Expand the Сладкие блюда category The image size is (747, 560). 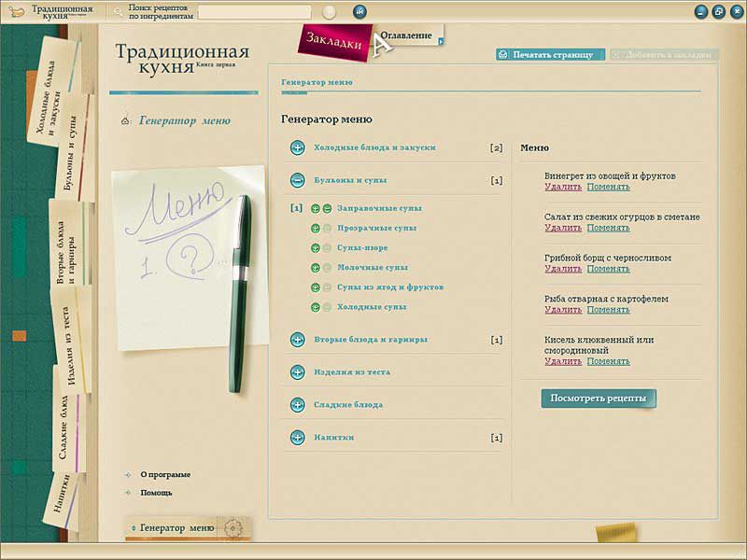298,405
